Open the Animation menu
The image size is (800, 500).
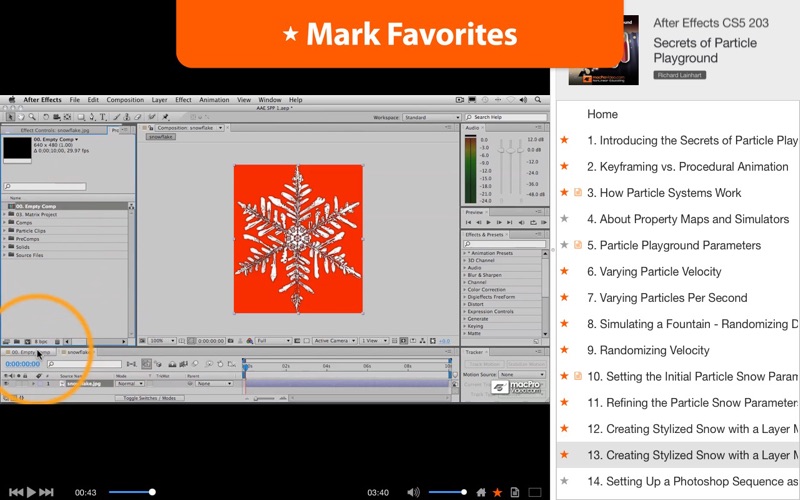pos(214,100)
